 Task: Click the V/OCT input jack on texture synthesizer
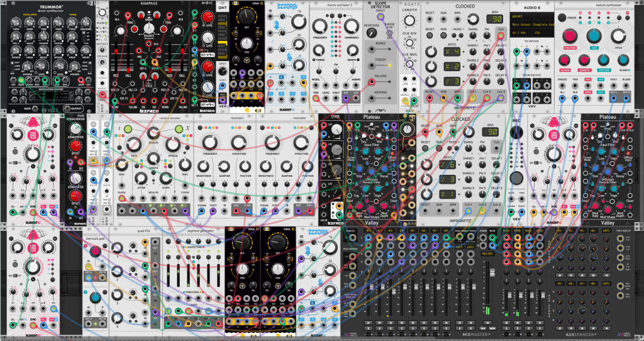[x=614, y=86]
